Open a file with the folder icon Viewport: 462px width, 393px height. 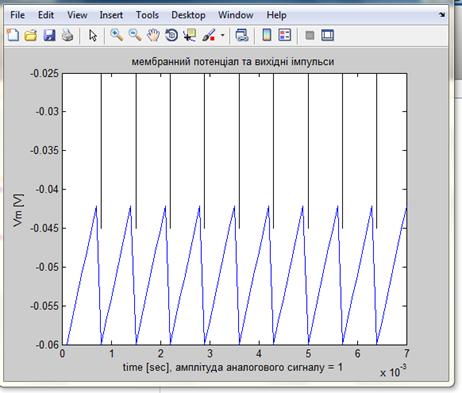(31, 35)
